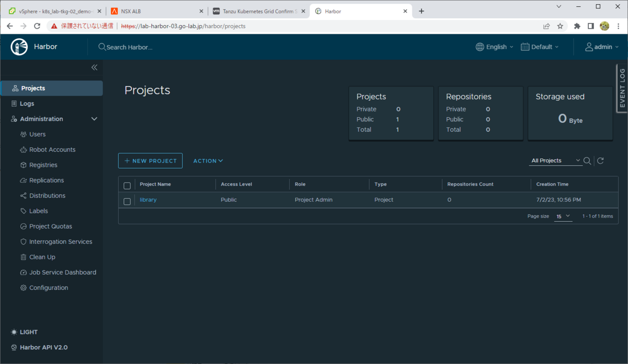Open the browser tab search chevron

[559, 7]
